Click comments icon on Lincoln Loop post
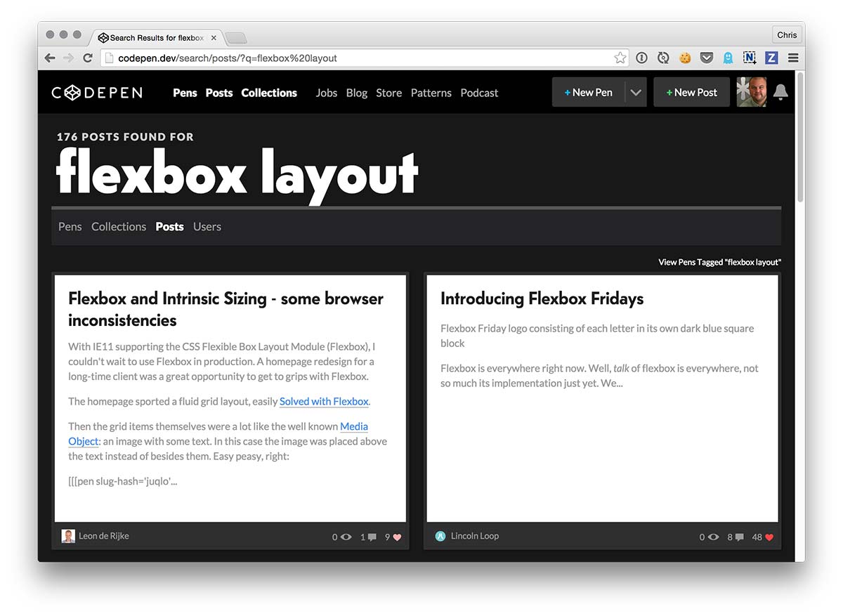The width and height of the screenshot is (843, 616). [740, 537]
